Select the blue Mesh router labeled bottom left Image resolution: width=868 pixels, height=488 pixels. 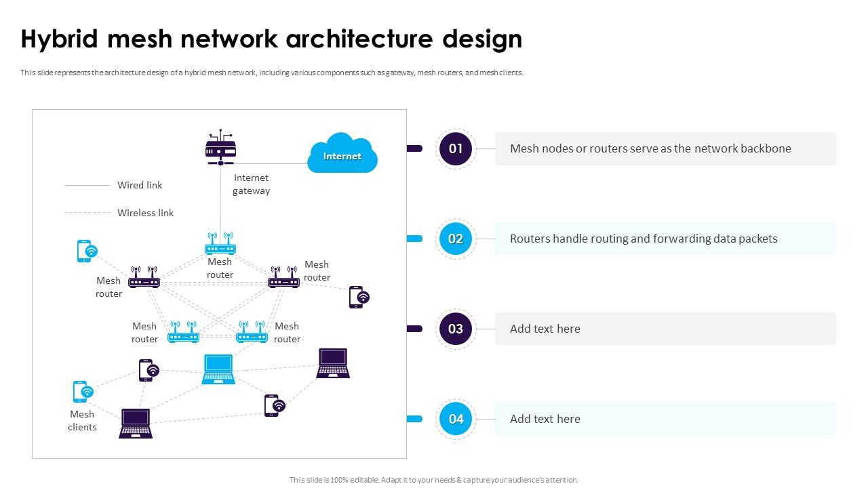tap(183, 332)
